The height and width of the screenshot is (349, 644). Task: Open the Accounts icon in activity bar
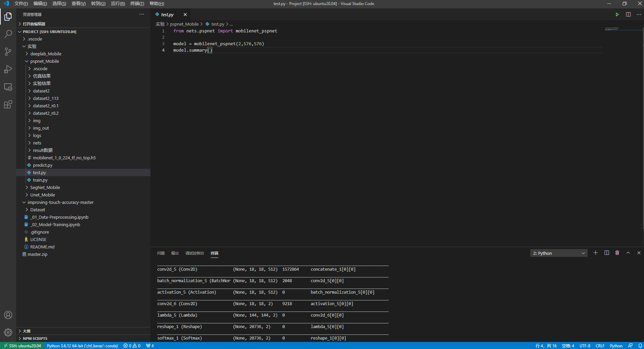pos(8,315)
